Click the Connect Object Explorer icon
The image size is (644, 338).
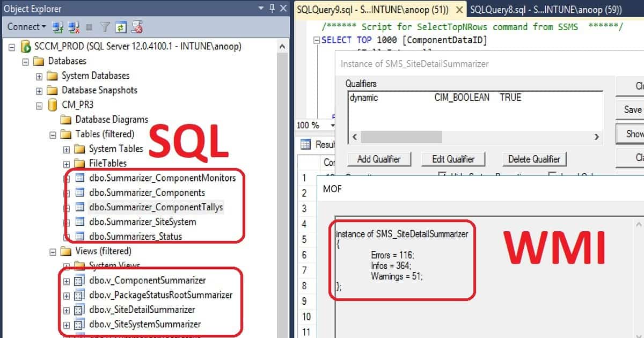tap(56, 27)
